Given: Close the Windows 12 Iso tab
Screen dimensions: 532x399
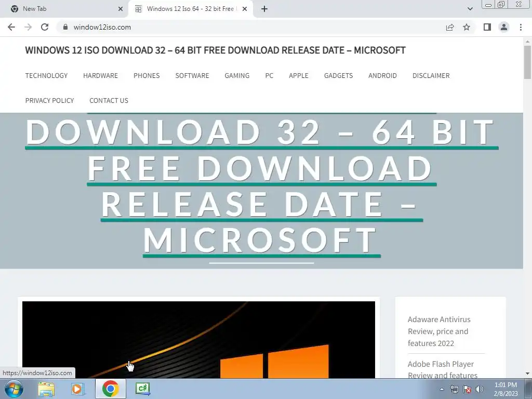Looking at the screenshot, I should click(x=245, y=9).
